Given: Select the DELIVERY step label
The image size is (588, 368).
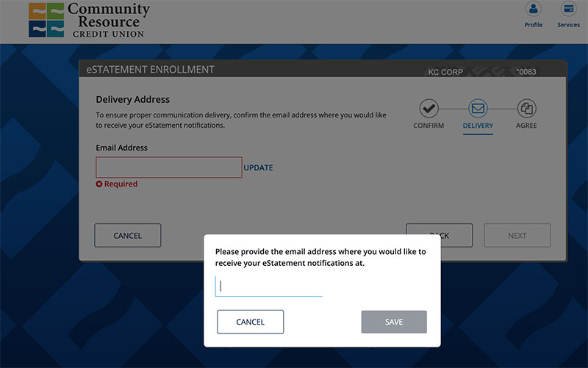Looking at the screenshot, I should pos(478,126).
